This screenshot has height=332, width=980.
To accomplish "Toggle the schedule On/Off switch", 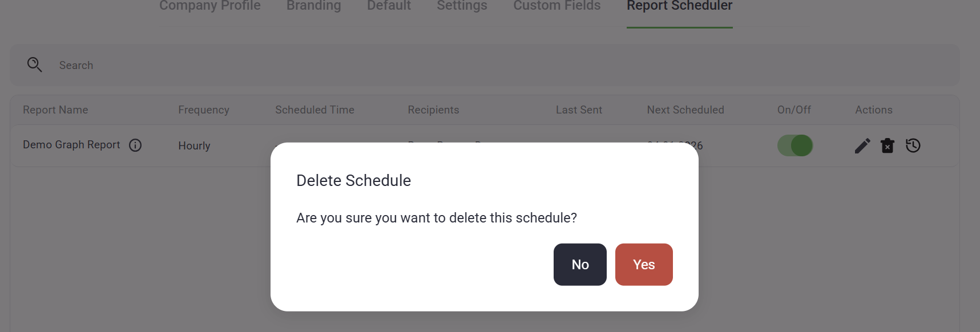I will [795, 145].
